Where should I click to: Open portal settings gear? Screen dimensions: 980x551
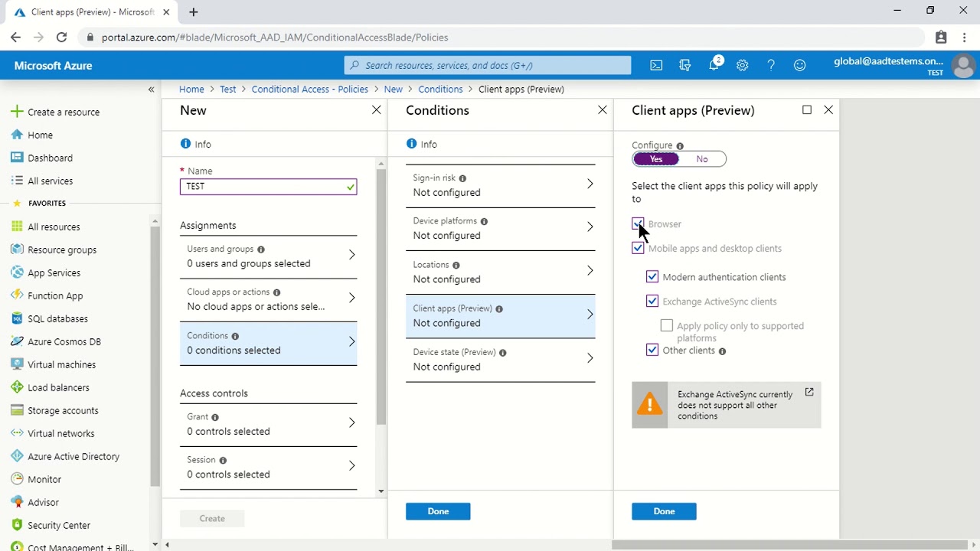(742, 66)
